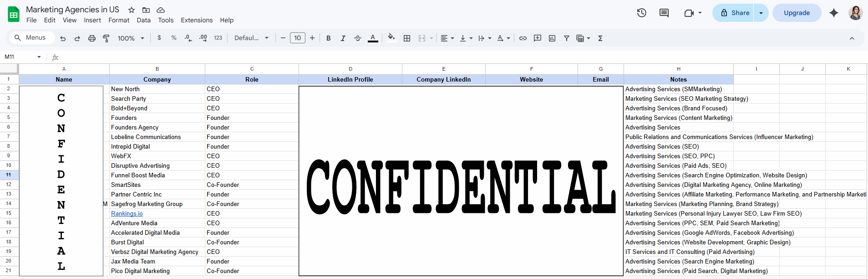
Task: Open the Rankings.io link
Action: [127, 213]
